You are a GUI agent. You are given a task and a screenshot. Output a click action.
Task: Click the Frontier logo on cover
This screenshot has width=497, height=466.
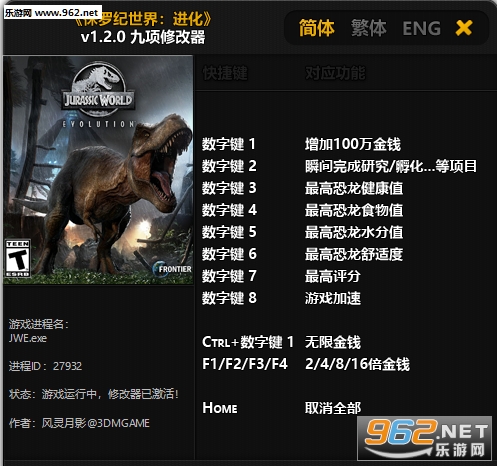pos(172,268)
